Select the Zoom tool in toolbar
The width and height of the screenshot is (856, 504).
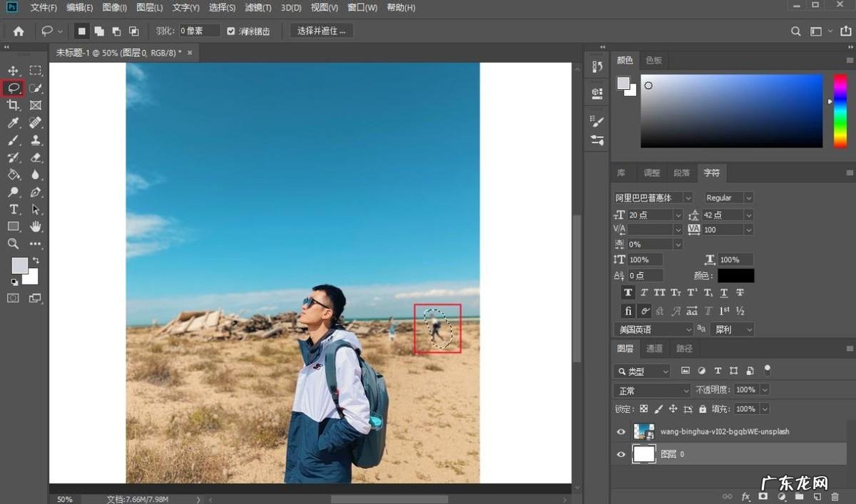pos(13,244)
